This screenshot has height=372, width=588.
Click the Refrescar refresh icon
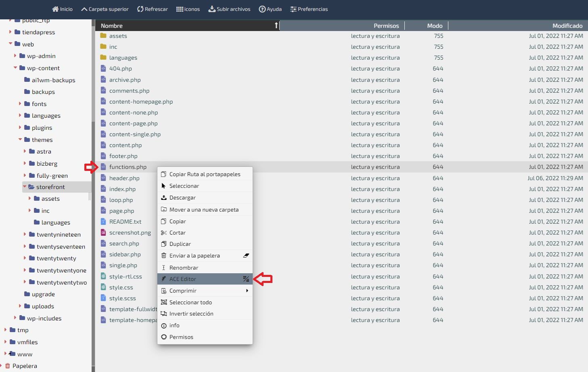click(x=140, y=9)
